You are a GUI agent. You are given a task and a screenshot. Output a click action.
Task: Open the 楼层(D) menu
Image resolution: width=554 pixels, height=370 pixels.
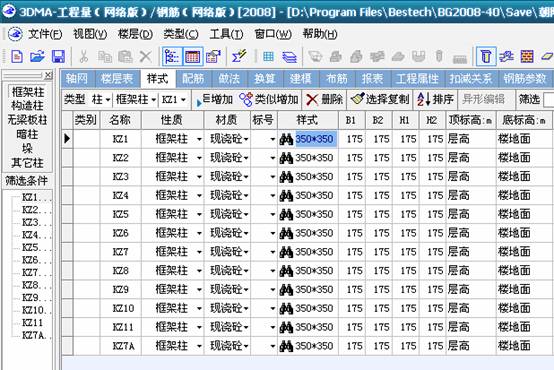(135, 34)
